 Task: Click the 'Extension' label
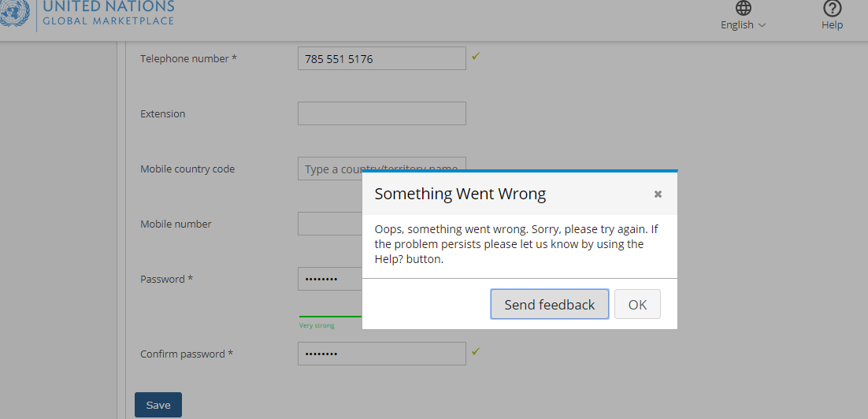(x=163, y=113)
